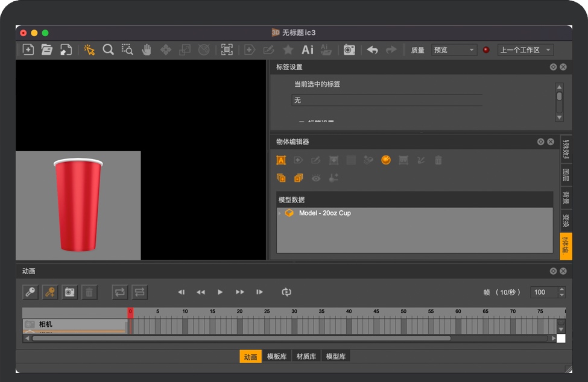This screenshot has height=382, width=588.
Task: Click the Ai import toolbar icon
Action: point(308,50)
